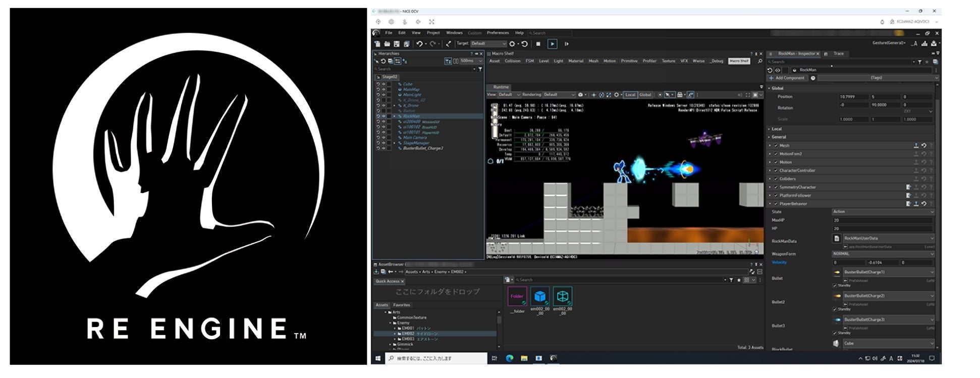Toggle visibility eye for Main Camera
980x378 pixels.
pyautogui.click(x=384, y=138)
